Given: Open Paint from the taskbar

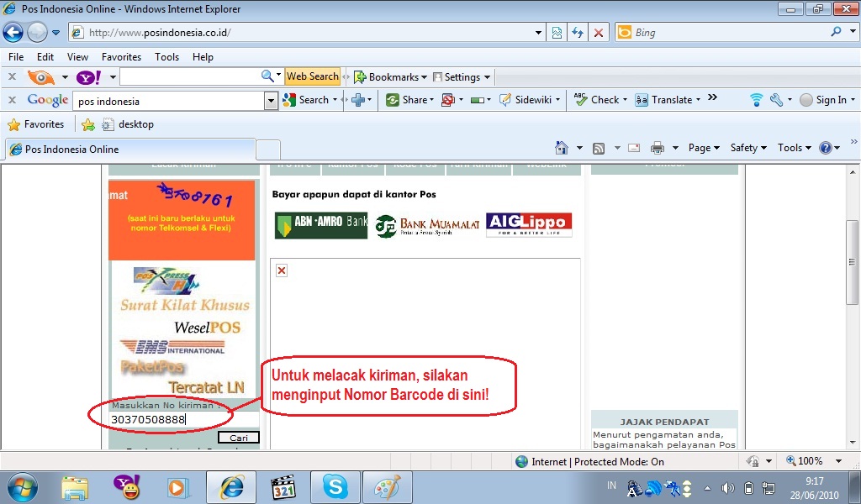Looking at the screenshot, I should tap(388, 487).
